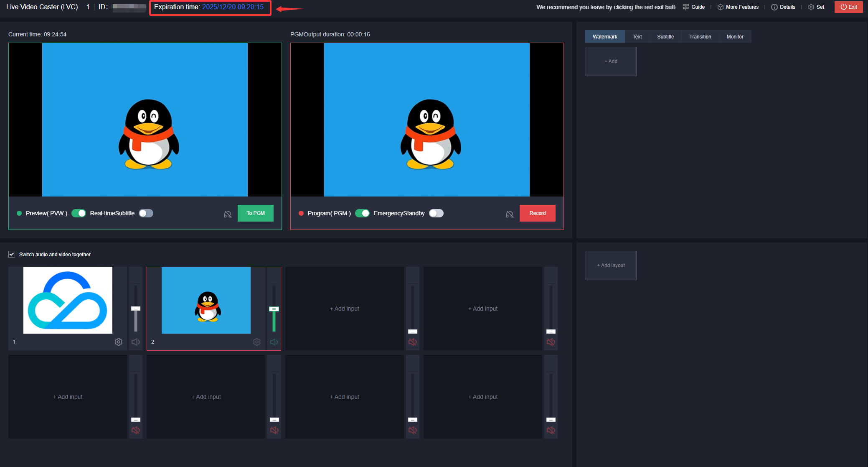Enable the EmergencyStandby toggle
Image resolution: width=868 pixels, height=467 pixels.
pyautogui.click(x=436, y=213)
